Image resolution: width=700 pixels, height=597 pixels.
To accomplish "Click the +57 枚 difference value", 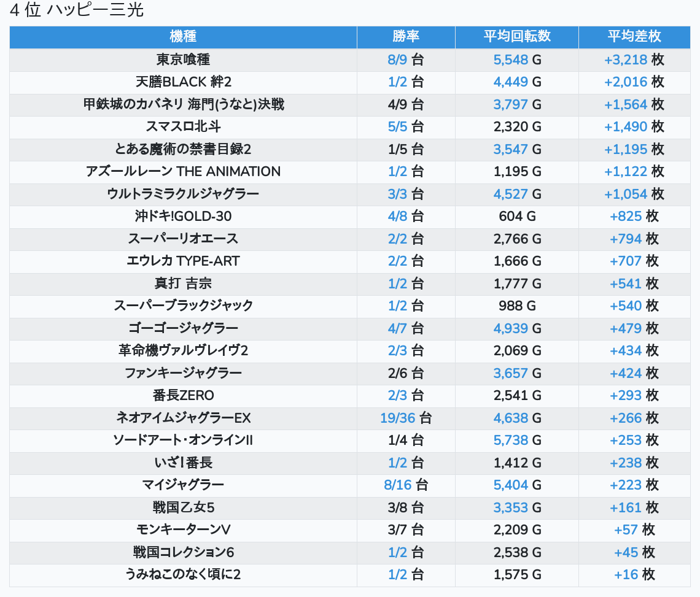I will (x=634, y=530).
